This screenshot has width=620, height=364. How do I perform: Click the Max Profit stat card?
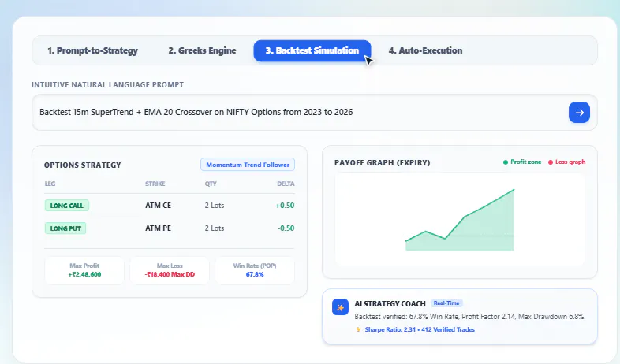point(84,270)
